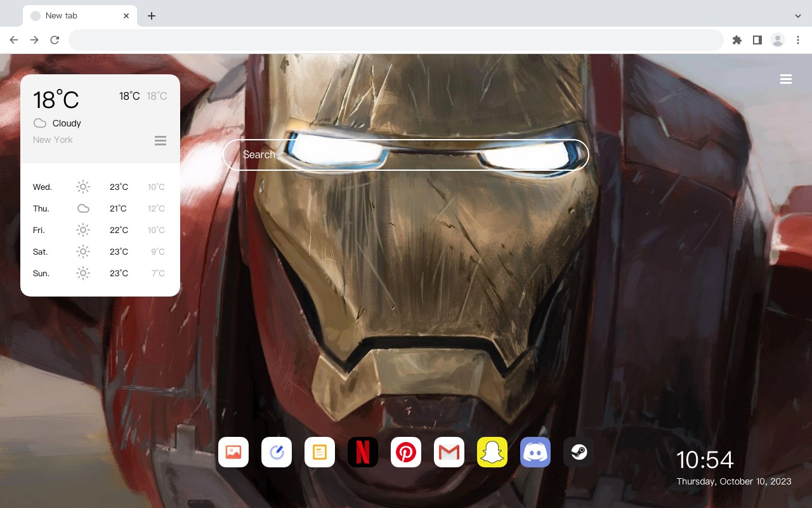Click the cloud icon beside Cloudy
The width and height of the screenshot is (812, 508).
pos(39,123)
